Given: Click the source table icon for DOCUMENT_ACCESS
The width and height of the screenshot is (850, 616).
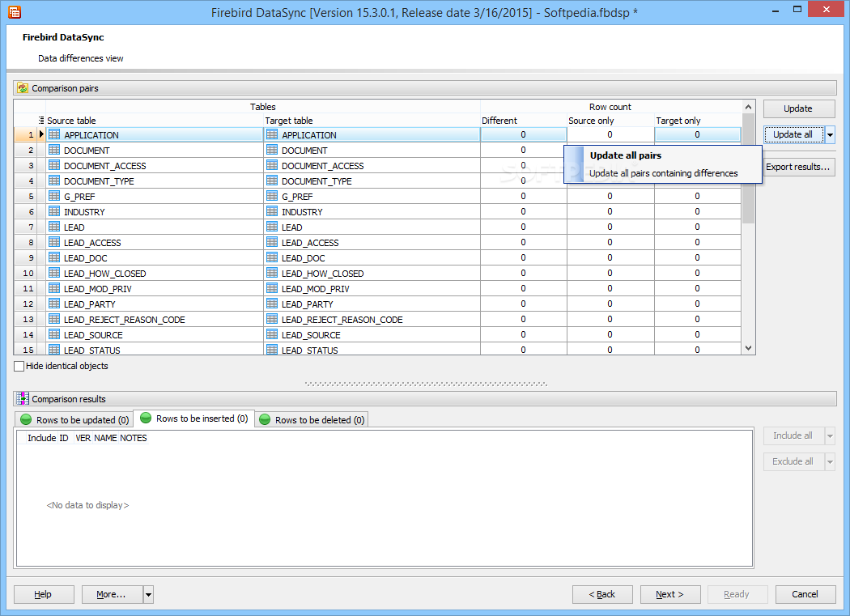Looking at the screenshot, I should 54,165.
